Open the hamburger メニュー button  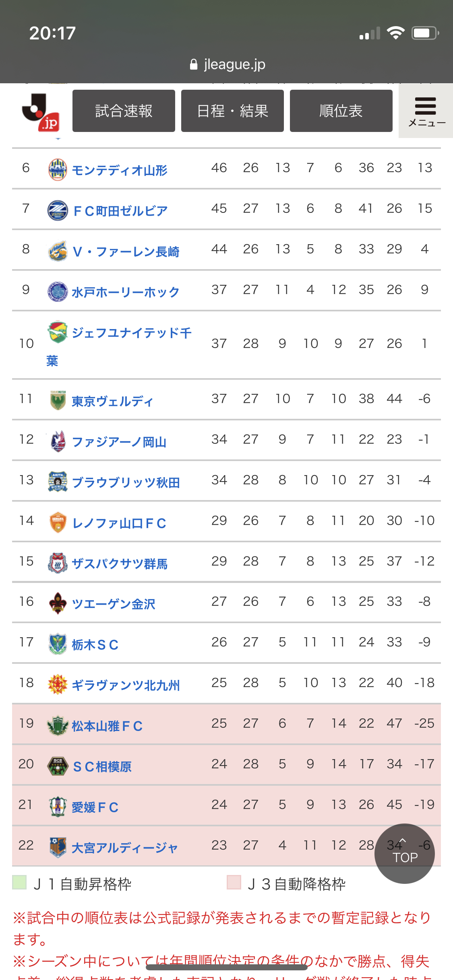click(x=425, y=111)
